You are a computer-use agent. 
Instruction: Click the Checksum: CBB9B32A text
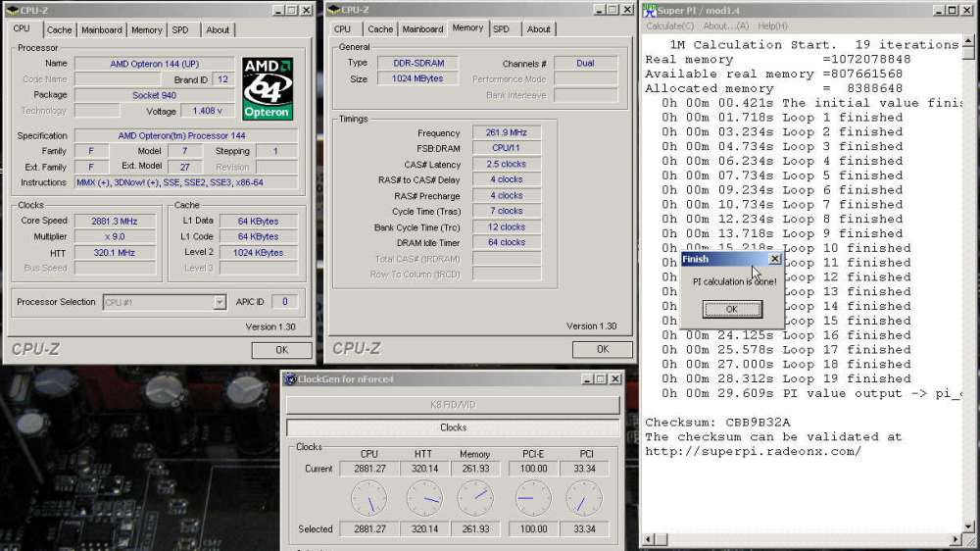pos(717,423)
